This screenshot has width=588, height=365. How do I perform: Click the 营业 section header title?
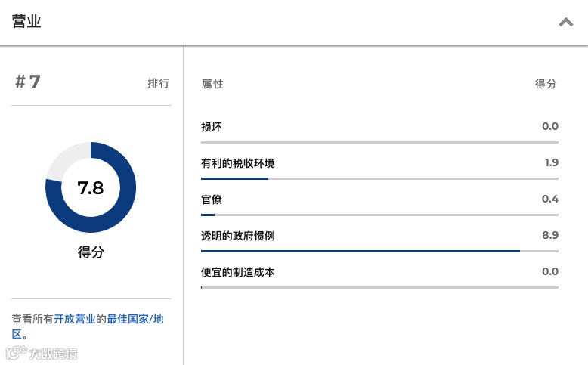pos(26,22)
